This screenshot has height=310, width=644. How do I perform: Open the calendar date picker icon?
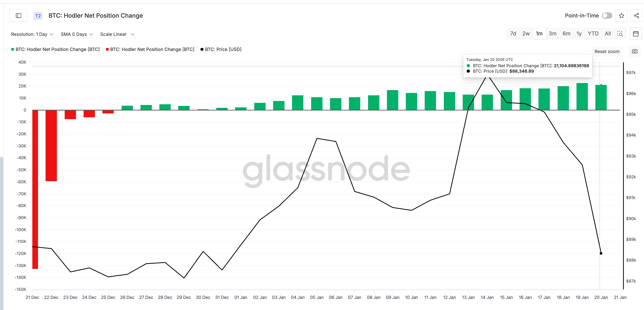636,34
